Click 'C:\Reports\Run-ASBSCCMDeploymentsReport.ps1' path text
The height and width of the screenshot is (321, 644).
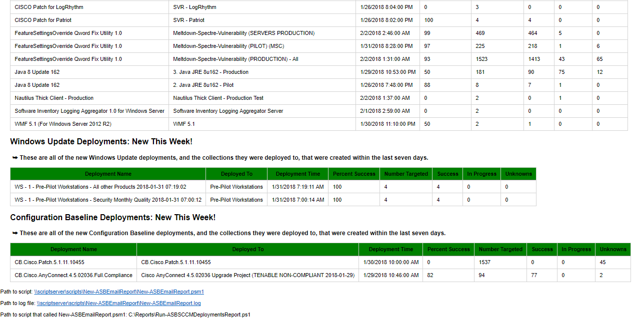coord(189,315)
